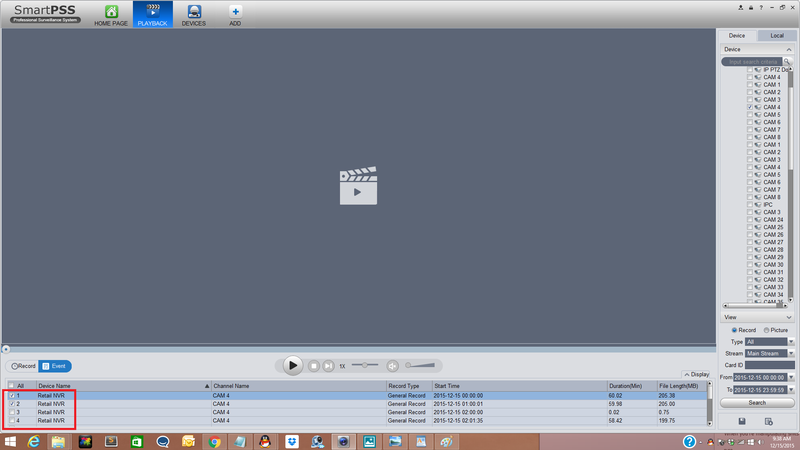This screenshot has height=450, width=800.
Task: Check the row 3 Retail NVR checkbox
Action: click(12, 412)
